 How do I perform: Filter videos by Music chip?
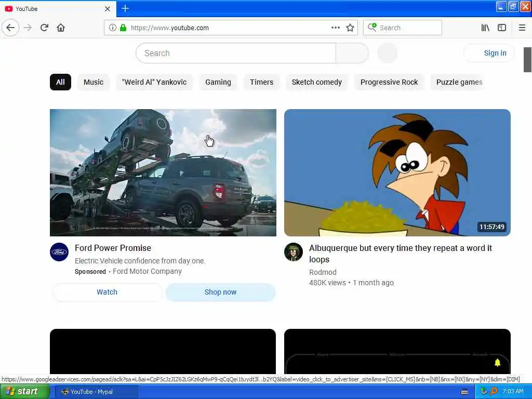click(x=94, y=82)
